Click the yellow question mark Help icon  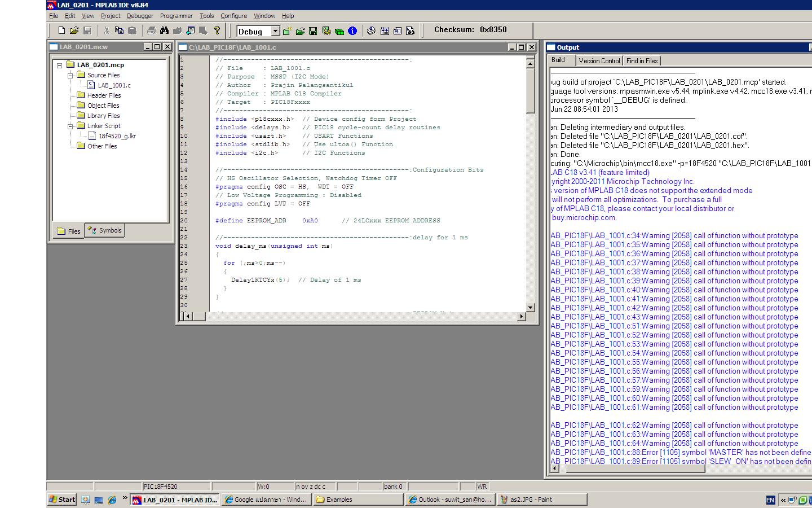pyautogui.click(x=217, y=30)
